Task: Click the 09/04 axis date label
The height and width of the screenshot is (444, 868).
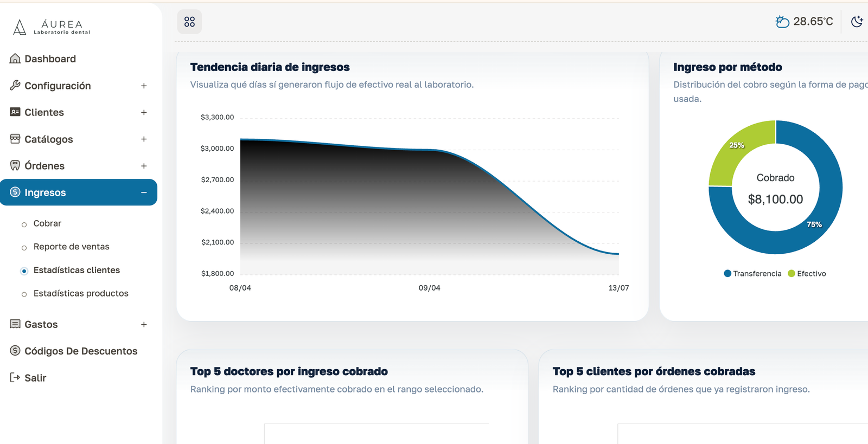Action: tap(430, 288)
